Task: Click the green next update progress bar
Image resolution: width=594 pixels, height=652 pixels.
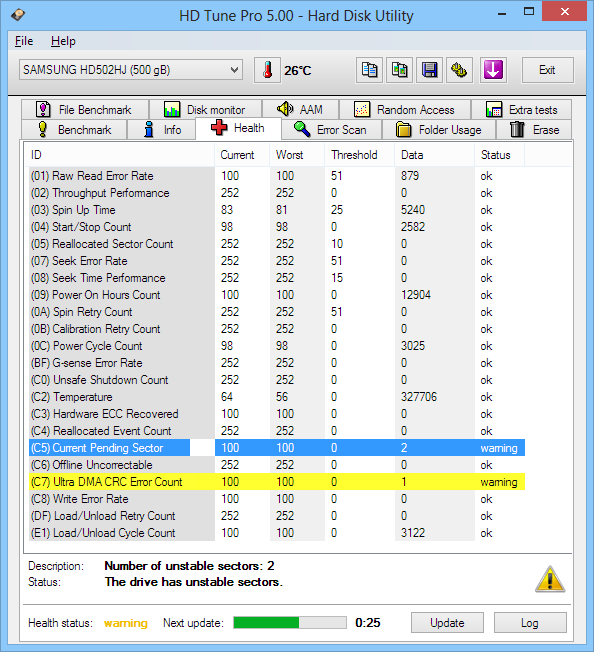Action: [x=290, y=622]
